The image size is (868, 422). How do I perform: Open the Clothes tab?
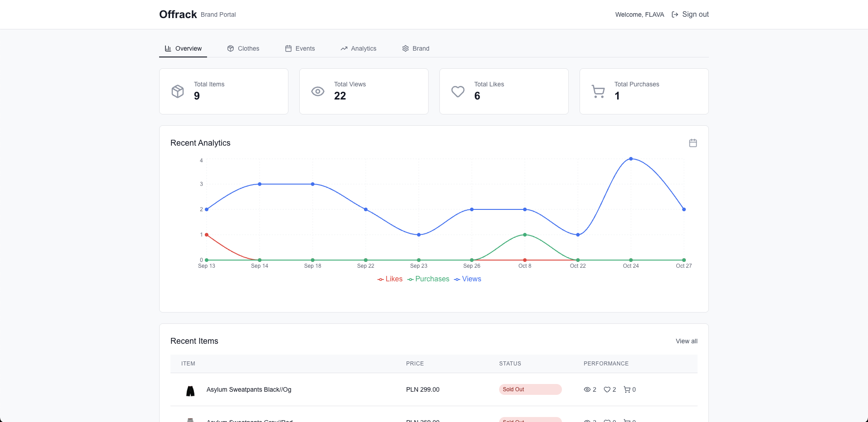pyautogui.click(x=243, y=48)
